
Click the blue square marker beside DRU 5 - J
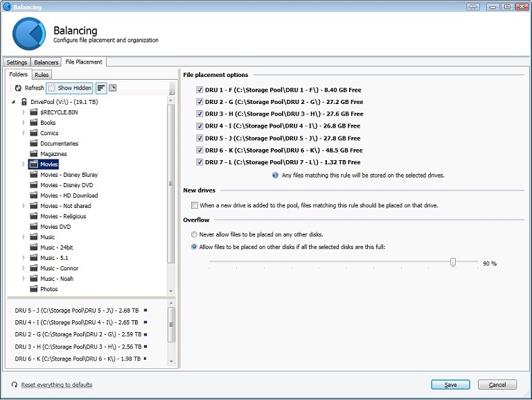(x=145, y=310)
